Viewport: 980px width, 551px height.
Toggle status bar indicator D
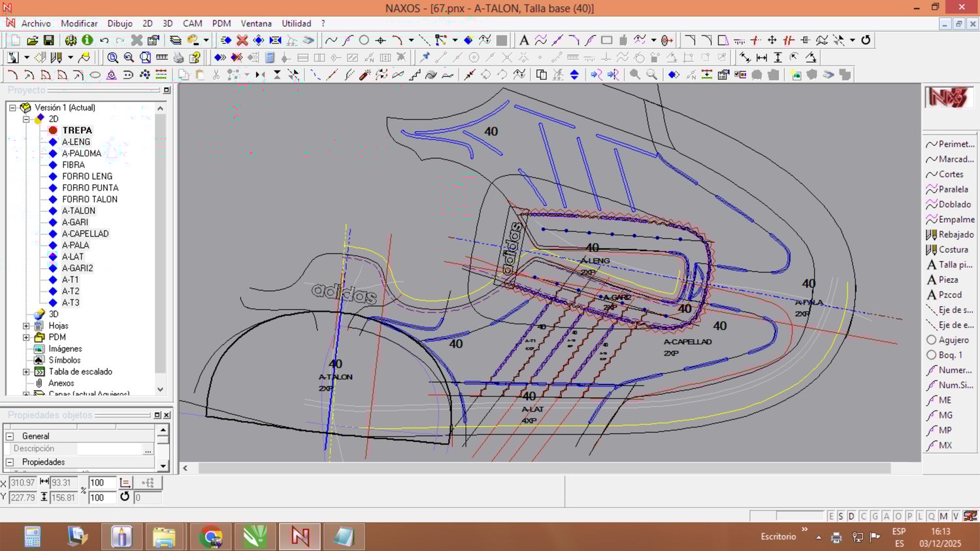pyautogui.click(x=851, y=516)
